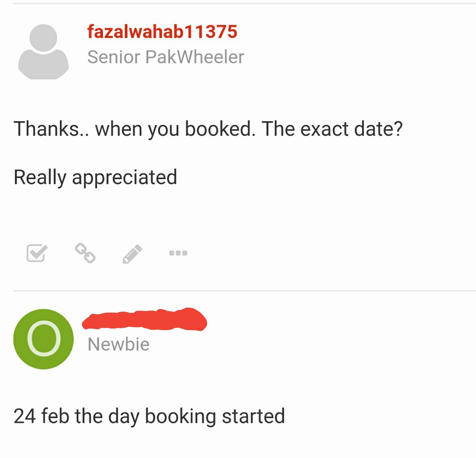Open more post actions (three dots)
The height and width of the screenshot is (458, 476).
[178, 253]
